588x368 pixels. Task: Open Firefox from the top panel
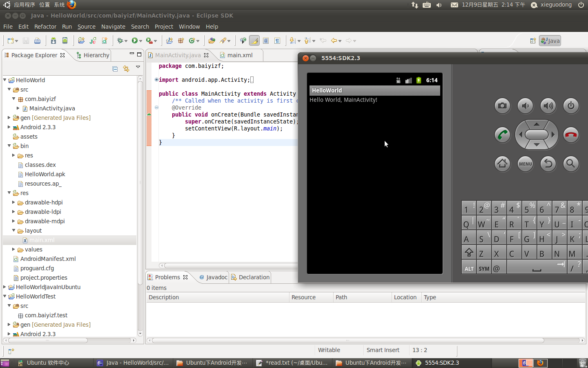coord(71,4)
